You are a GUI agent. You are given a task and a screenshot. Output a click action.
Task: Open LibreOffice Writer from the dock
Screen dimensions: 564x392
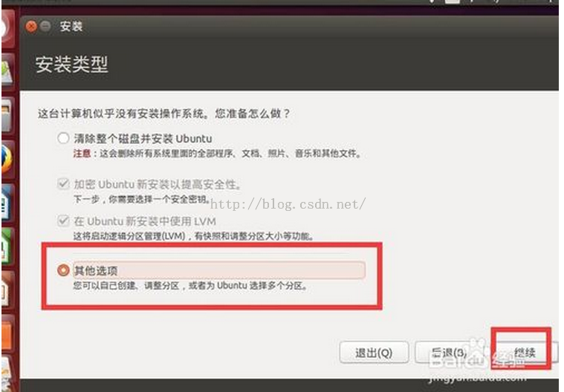pos(7,203)
